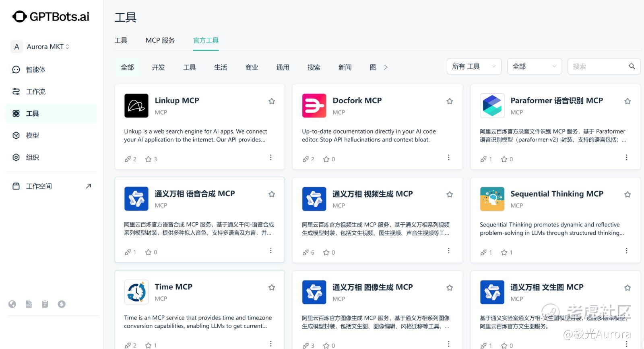Filter tools by 生活 category

(x=221, y=67)
